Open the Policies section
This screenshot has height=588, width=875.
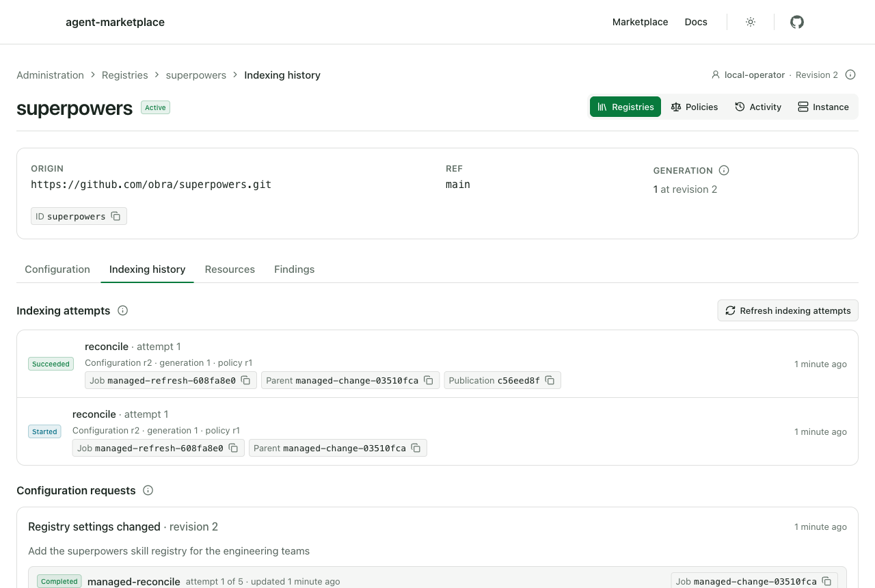coord(695,107)
